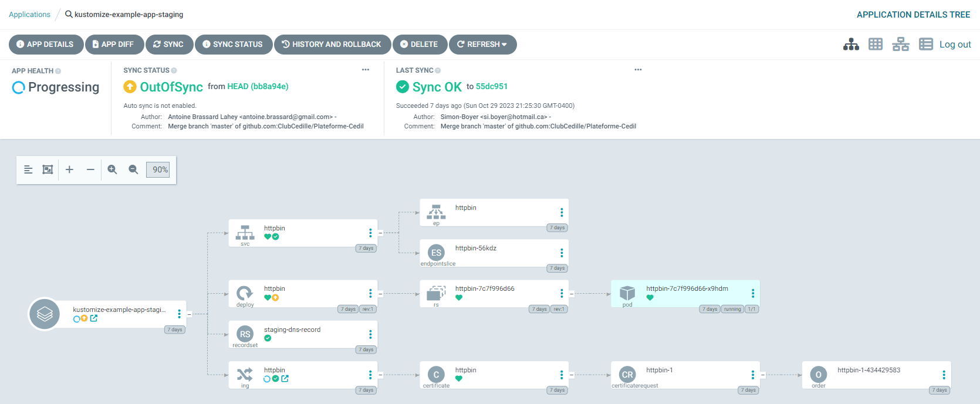Image resolution: width=980 pixels, height=404 pixels.
Task: Collapse children of the httpbin svc node
Action: pos(380,233)
